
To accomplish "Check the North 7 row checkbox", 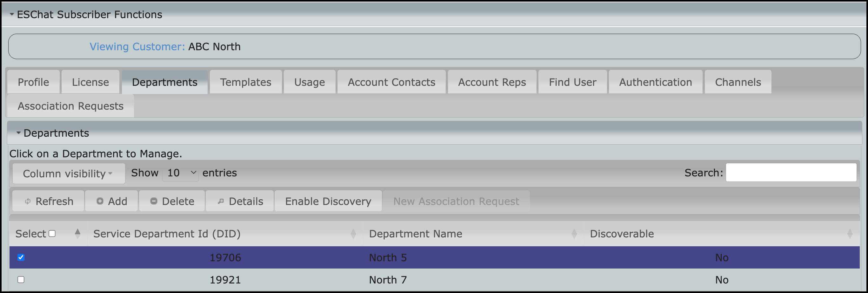I will click(21, 280).
